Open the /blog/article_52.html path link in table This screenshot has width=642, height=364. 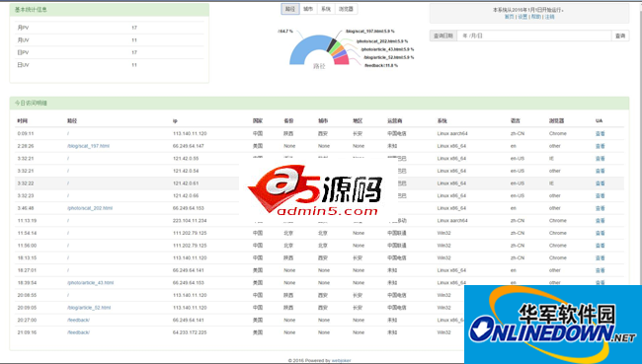coord(89,308)
